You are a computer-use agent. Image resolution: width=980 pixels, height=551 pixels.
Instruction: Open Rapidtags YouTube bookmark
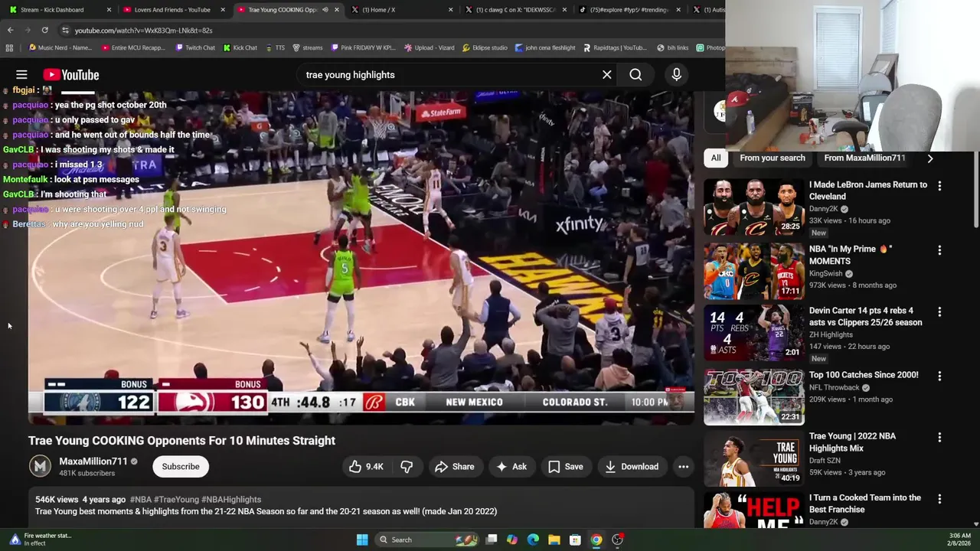pos(615,47)
